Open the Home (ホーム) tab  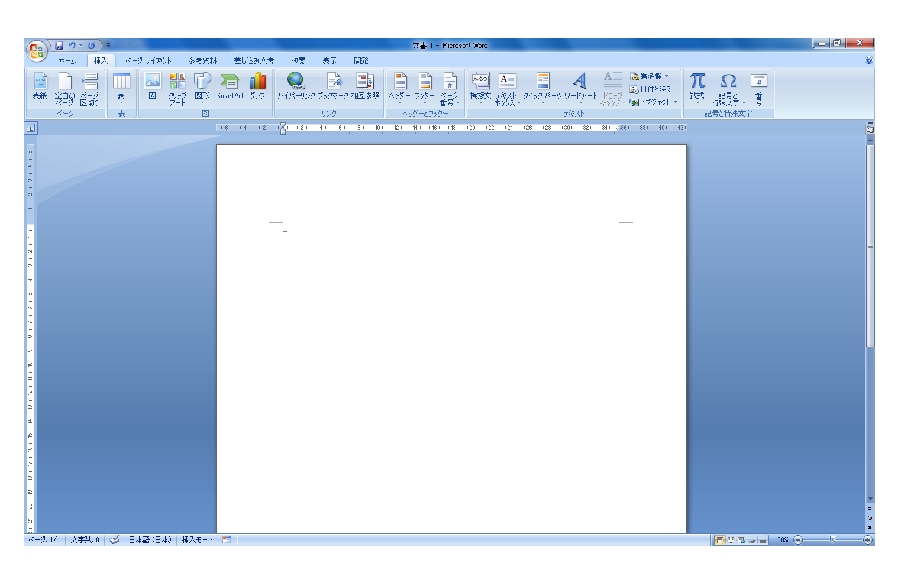pos(67,60)
